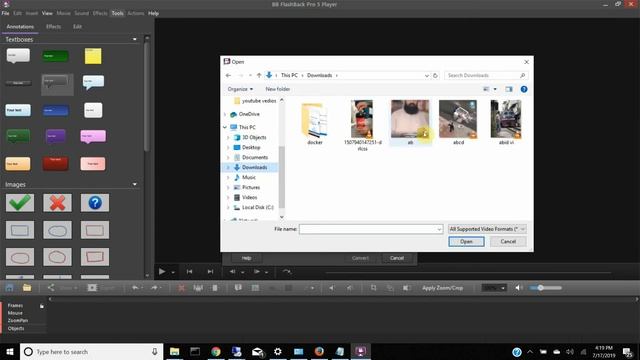The width and height of the screenshot is (640, 360).
Task: Add the red ellipse shape annotation
Action: [x=20, y=258]
